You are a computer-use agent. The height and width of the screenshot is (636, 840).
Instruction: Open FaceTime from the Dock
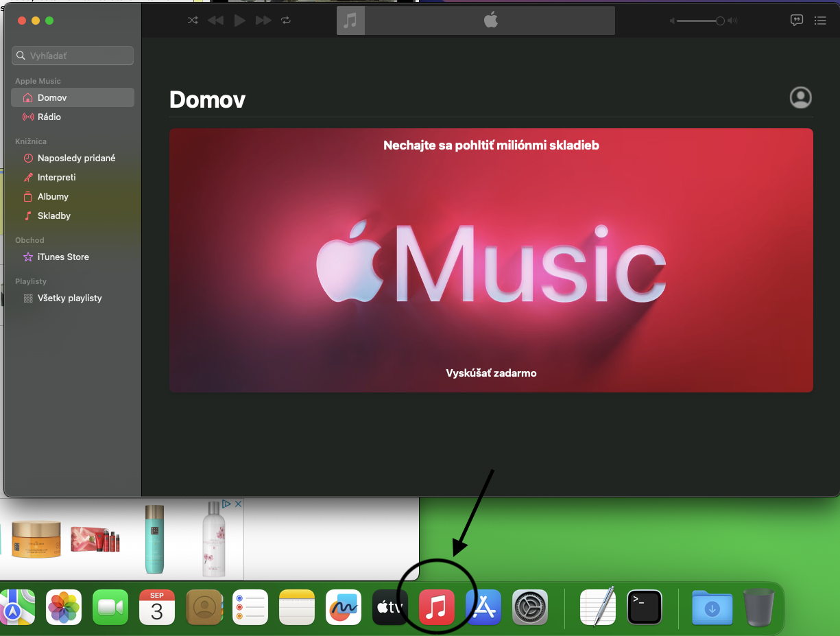click(x=110, y=607)
